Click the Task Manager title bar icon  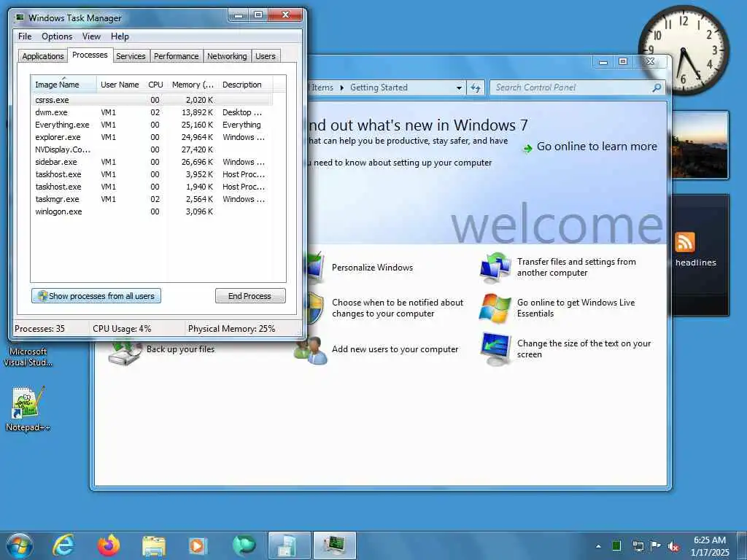coord(20,17)
